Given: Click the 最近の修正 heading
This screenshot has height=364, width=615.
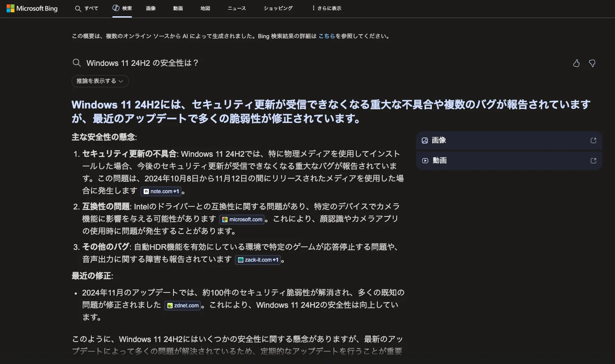Looking at the screenshot, I should (92, 276).
